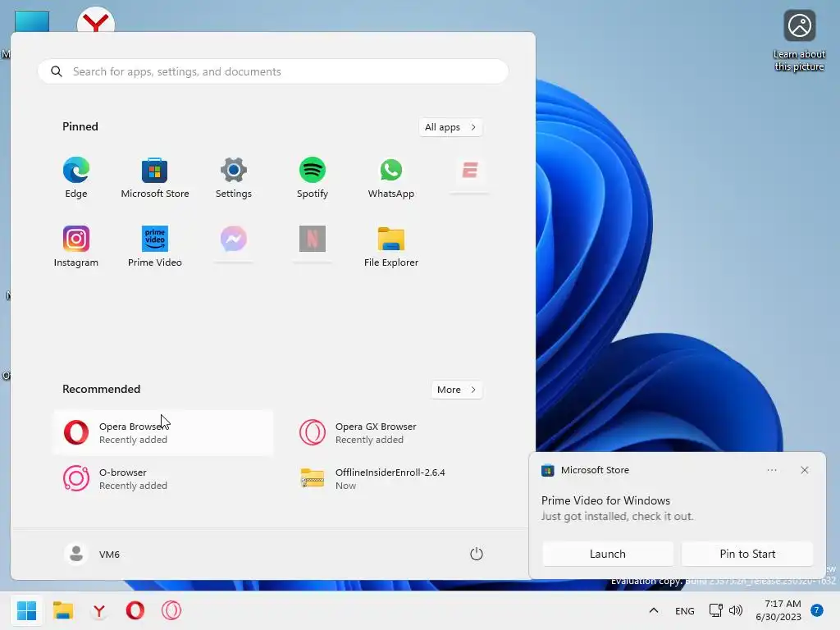
Task: Open Opera on the taskbar
Action: pyautogui.click(x=135, y=610)
